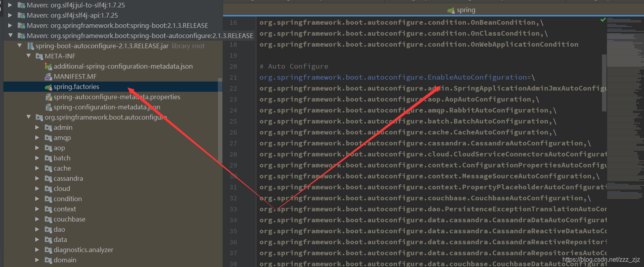Viewport: 644px width, 267px height.
Task: Click the context package folder icon
Action: (48, 209)
